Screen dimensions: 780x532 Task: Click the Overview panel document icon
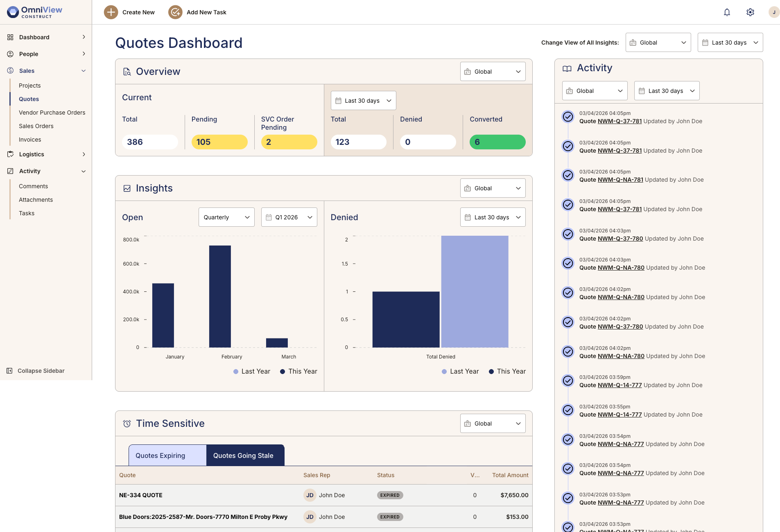[x=127, y=71]
